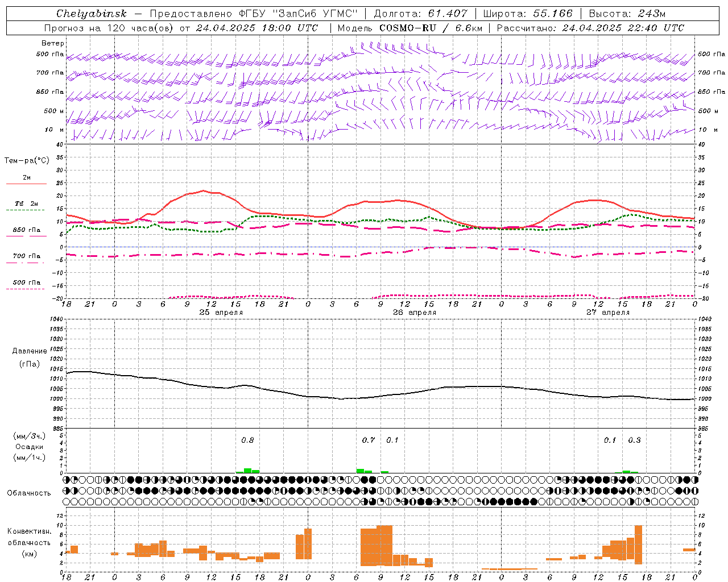Select the 'Широта: 55.166' latitude value
This screenshot has width=728, height=582.
tap(528, 14)
